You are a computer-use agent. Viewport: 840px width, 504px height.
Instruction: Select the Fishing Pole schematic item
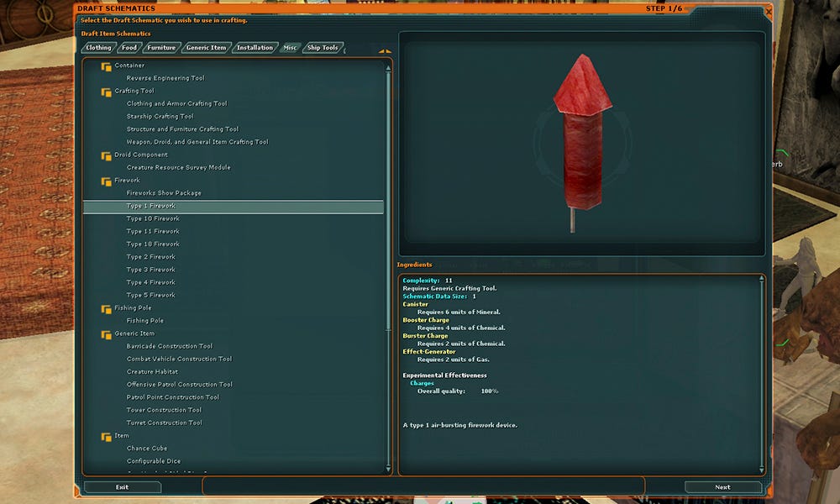(x=145, y=321)
